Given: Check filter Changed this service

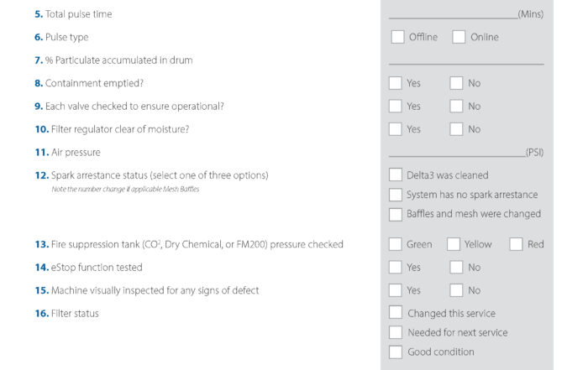Looking at the screenshot, I should tap(396, 312).
